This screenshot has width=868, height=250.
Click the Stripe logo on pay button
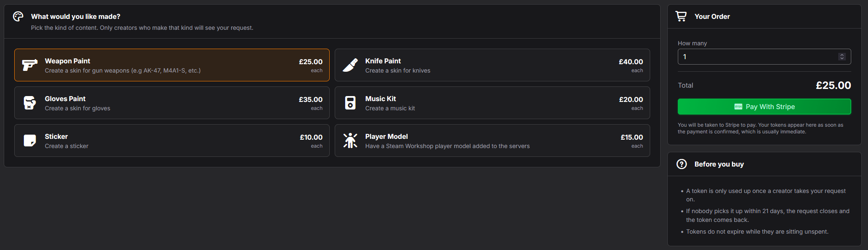coord(738,107)
